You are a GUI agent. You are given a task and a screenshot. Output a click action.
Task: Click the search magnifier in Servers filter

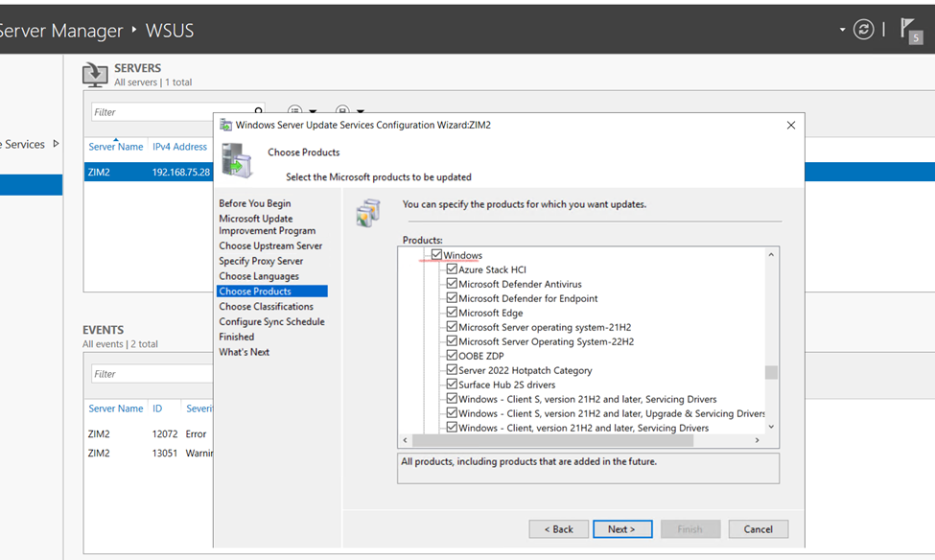pos(258,111)
